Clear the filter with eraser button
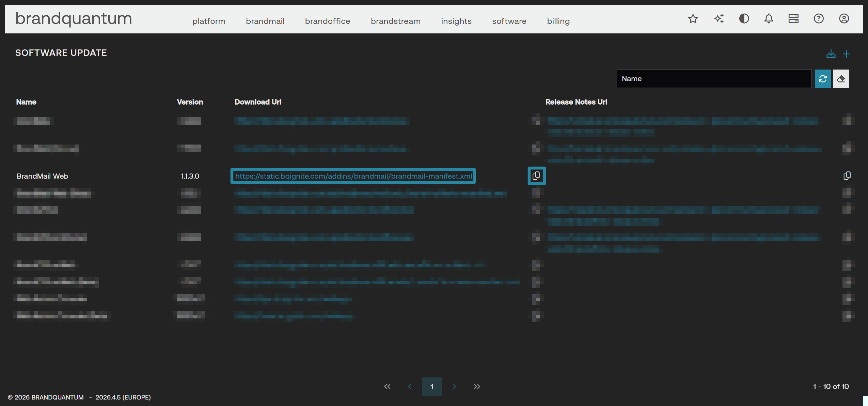The image size is (868, 406). click(841, 79)
